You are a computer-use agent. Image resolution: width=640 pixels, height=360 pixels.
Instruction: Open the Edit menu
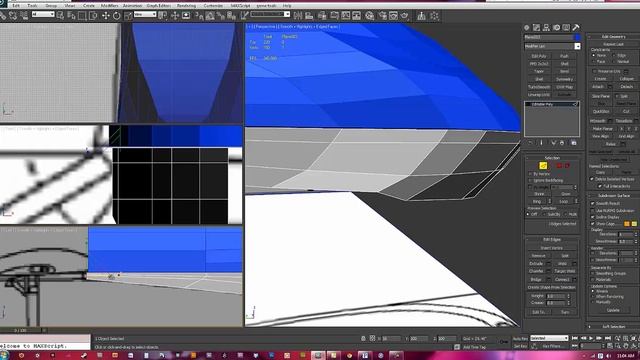coord(16,6)
